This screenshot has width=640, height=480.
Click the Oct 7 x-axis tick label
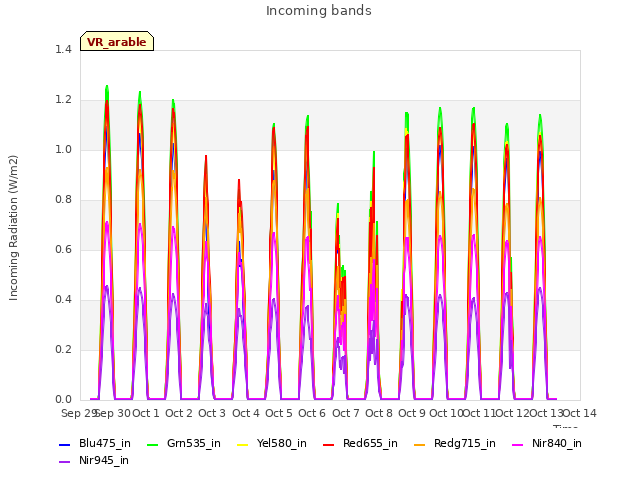point(346,413)
